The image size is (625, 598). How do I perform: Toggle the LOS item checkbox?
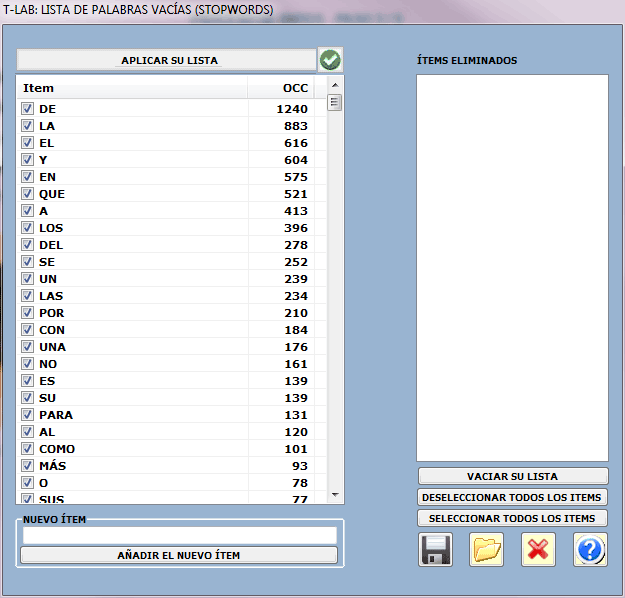click(28, 228)
